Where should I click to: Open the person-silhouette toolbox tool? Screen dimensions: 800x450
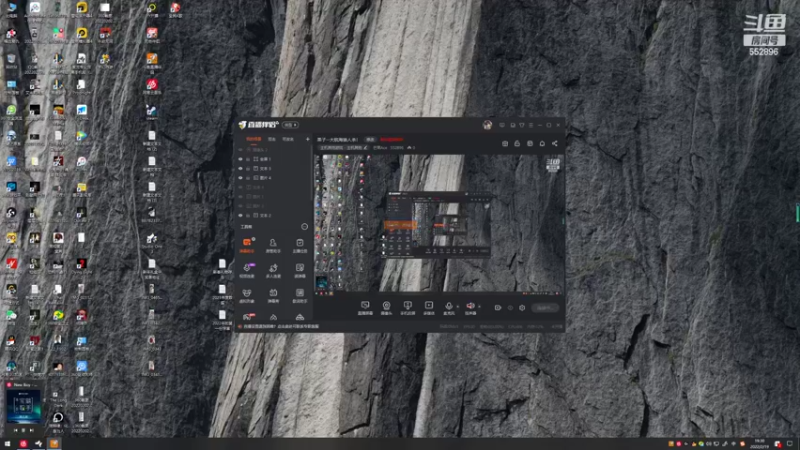[273, 245]
